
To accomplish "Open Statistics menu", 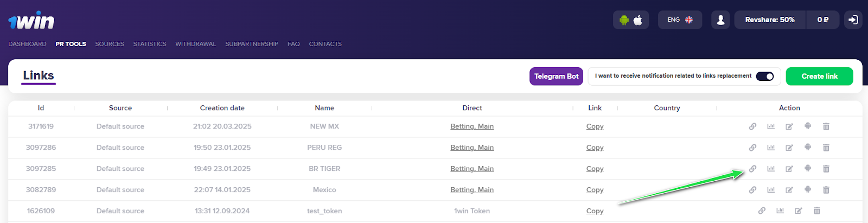I will [150, 44].
